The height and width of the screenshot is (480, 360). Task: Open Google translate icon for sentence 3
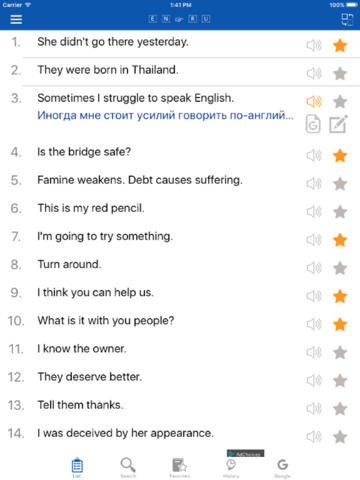[313, 124]
